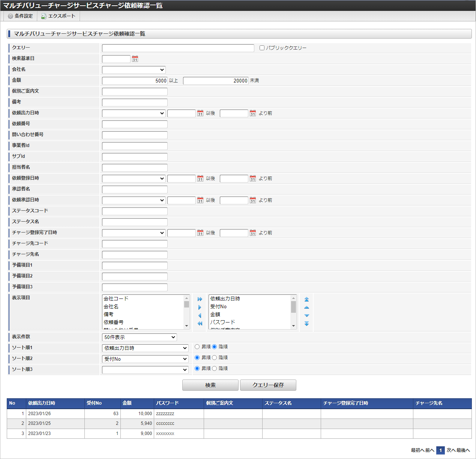Click the ステータスコード input field
This screenshot has height=459, width=476.
(x=135, y=211)
